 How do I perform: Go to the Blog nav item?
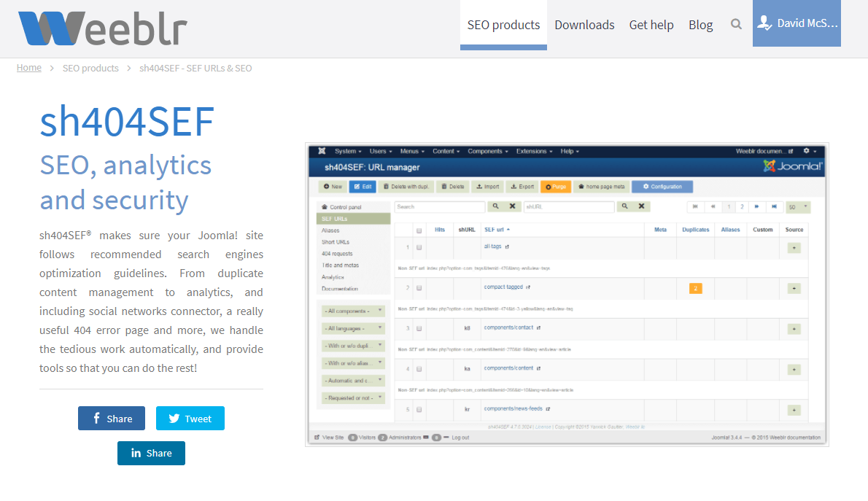700,25
